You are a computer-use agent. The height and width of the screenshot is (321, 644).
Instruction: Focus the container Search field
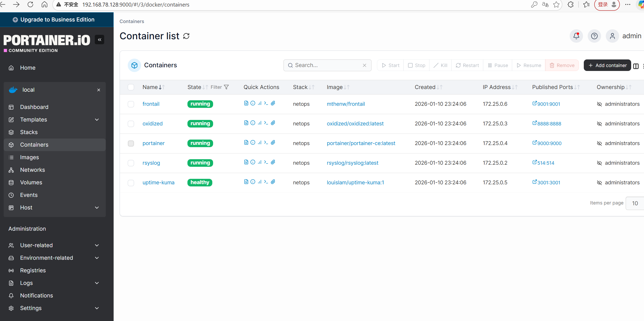coord(327,65)
